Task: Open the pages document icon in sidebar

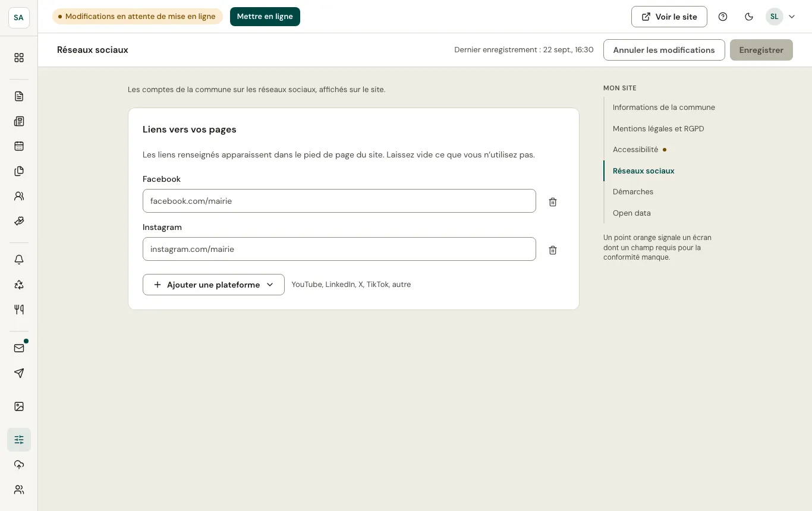Action: [x=19, y=96]
